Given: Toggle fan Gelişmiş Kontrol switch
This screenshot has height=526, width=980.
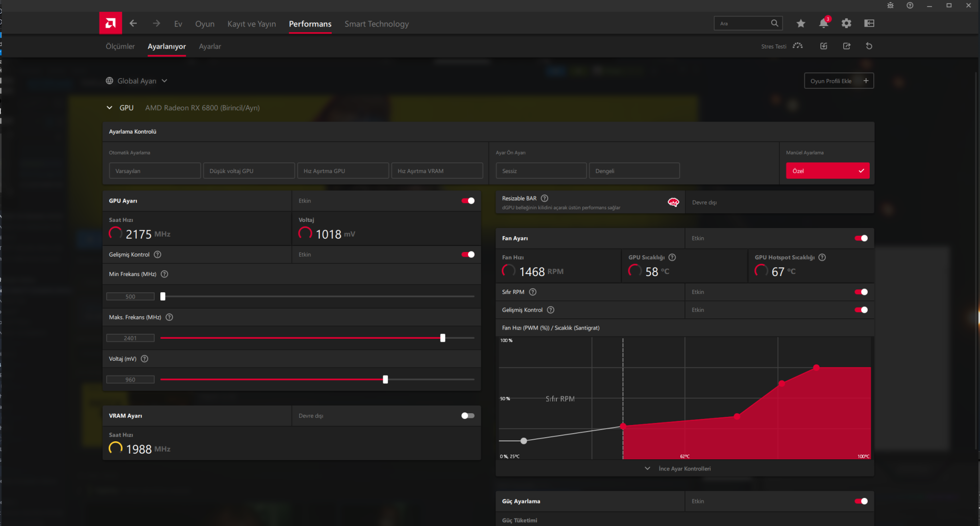Looking at the screenshot, I should (861, 310).
